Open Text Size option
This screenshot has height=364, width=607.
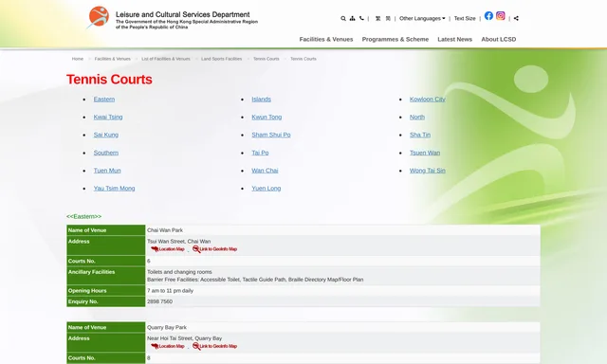465,18
